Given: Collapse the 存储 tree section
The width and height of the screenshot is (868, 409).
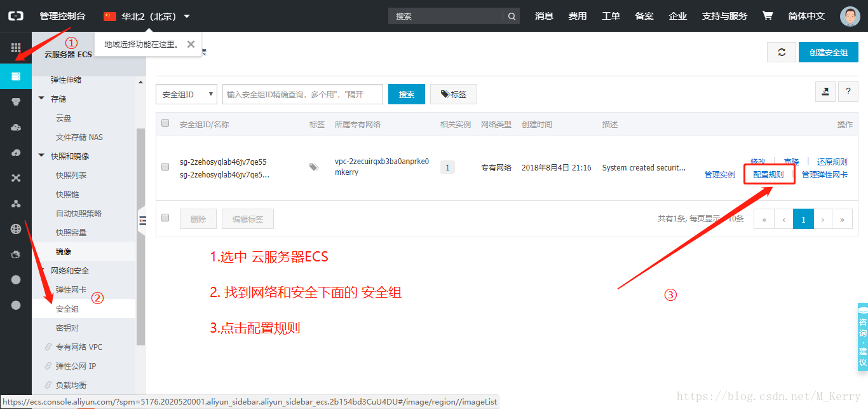Looking at the screenshot, I should click(42, 99).
